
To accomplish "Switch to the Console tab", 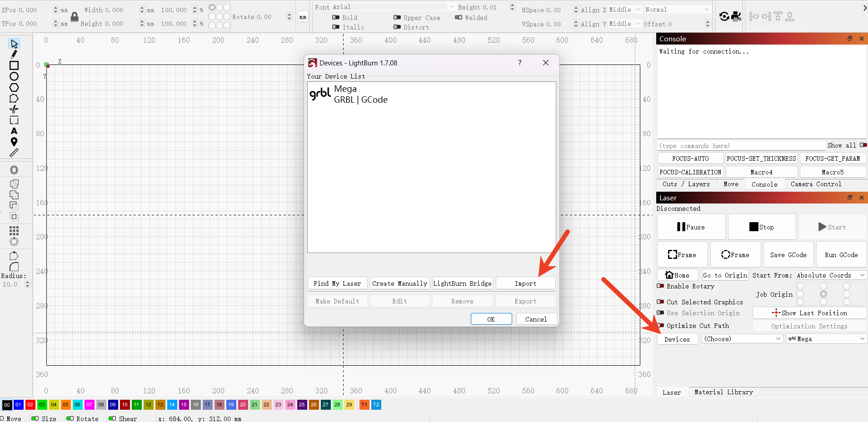I will pos(764,184).
